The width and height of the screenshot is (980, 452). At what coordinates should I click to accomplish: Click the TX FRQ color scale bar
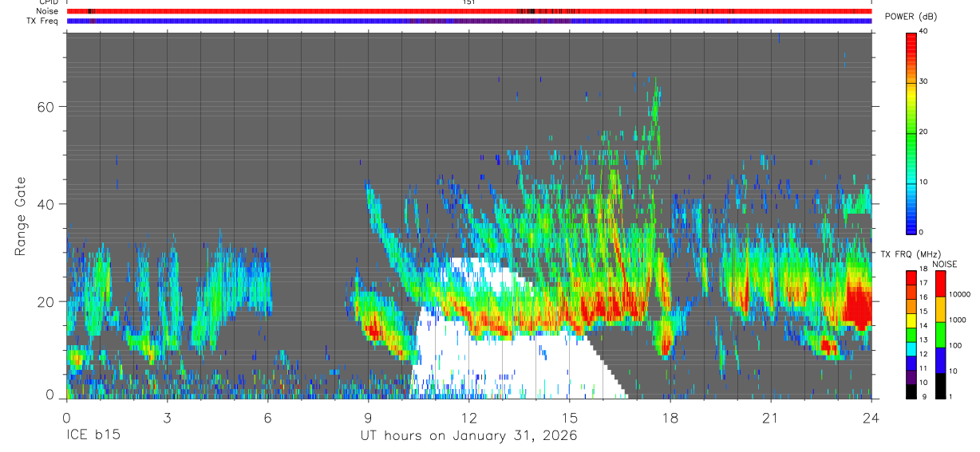click(x=911, y=335)
